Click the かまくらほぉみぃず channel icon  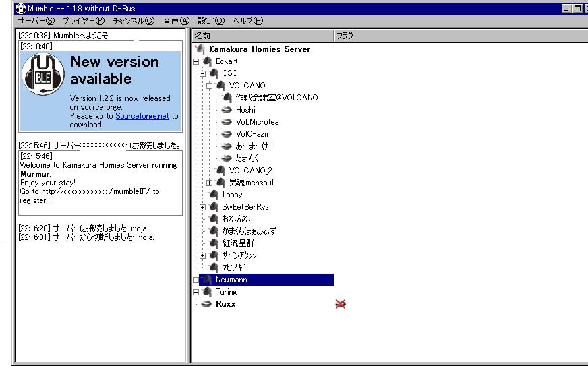coord(214,231)
